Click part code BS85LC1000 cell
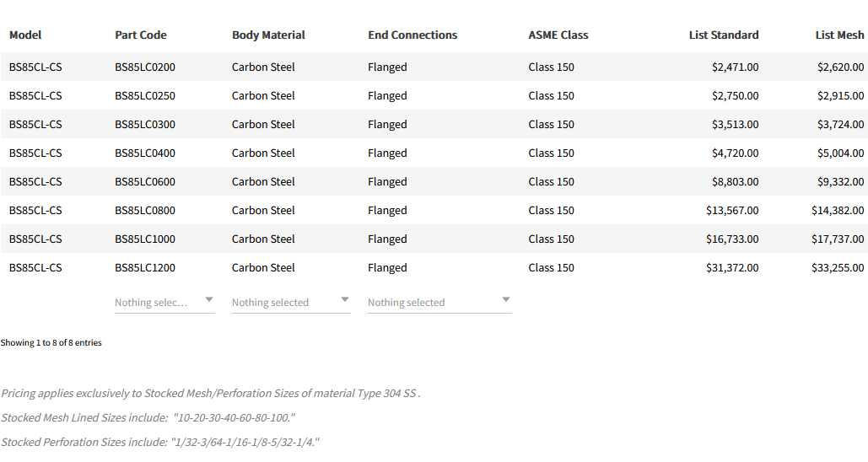 click(145, 239)
